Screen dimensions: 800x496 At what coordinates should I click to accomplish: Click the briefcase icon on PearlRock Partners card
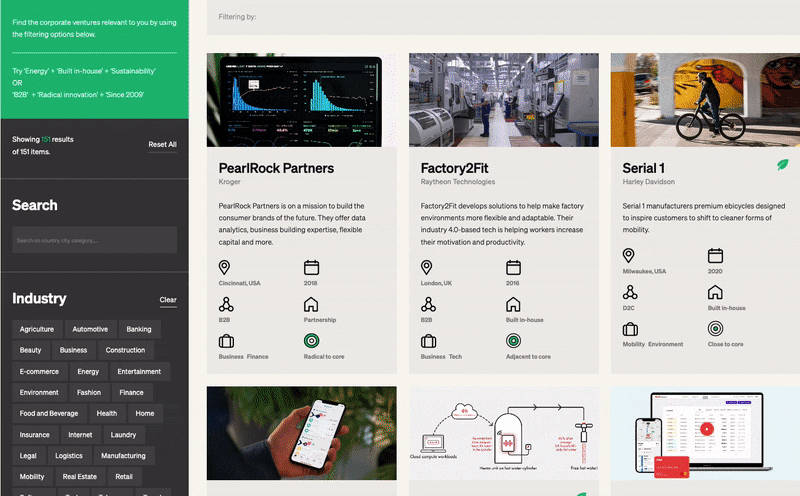tap(226, 341)
